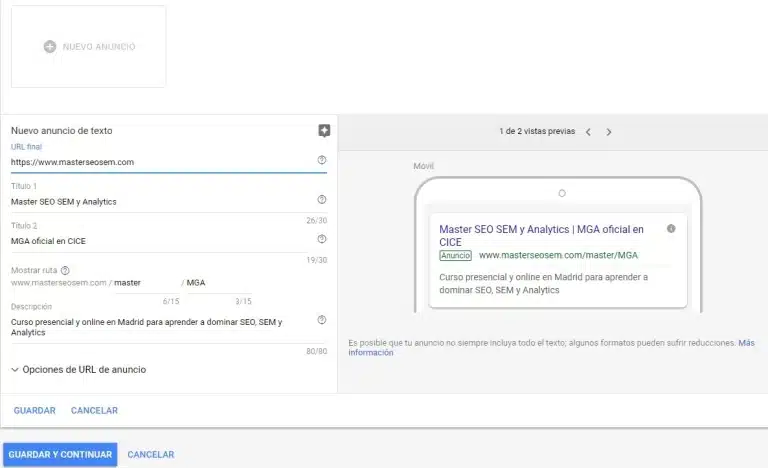
Task: Show the previous ad preview with left arrow
Action: click(x=588, y=131)
